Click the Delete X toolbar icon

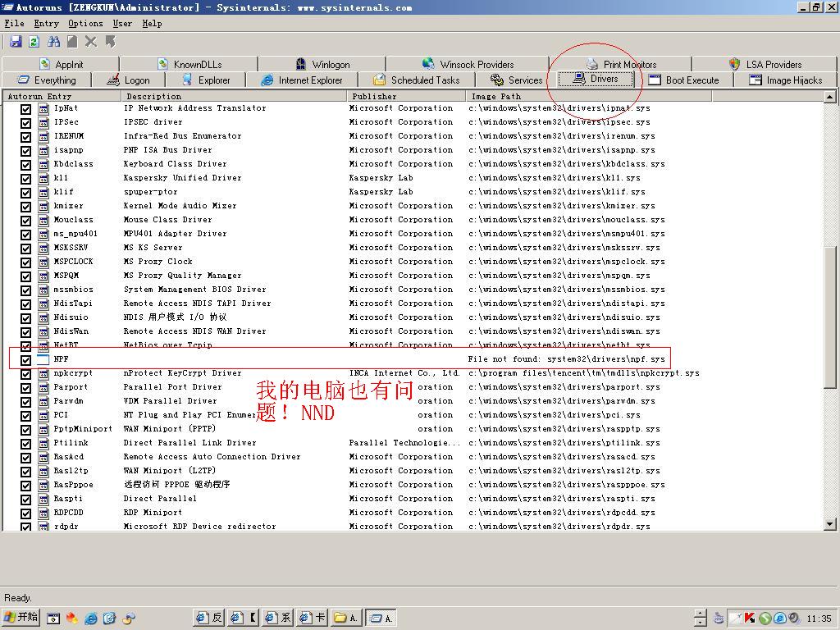point(91,42)
